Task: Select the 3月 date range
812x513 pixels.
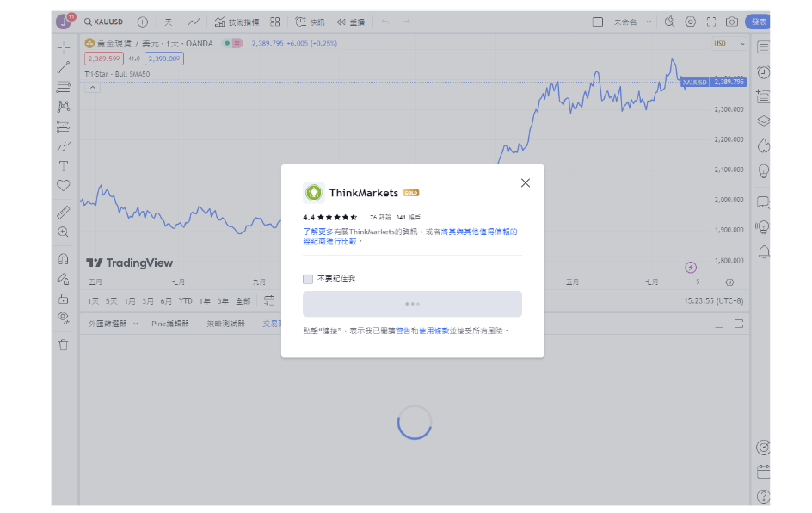Action: coord(148,301)
